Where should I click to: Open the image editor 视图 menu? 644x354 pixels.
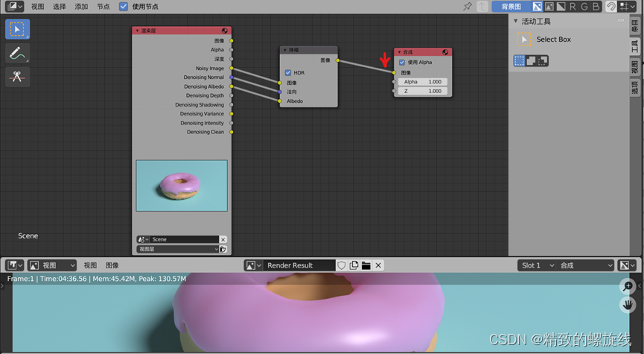pos(90,265)
